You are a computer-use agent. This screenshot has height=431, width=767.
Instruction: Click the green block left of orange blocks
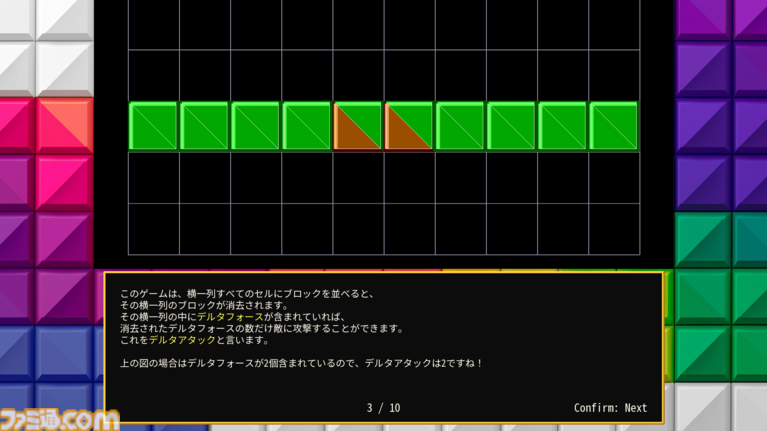306,126
